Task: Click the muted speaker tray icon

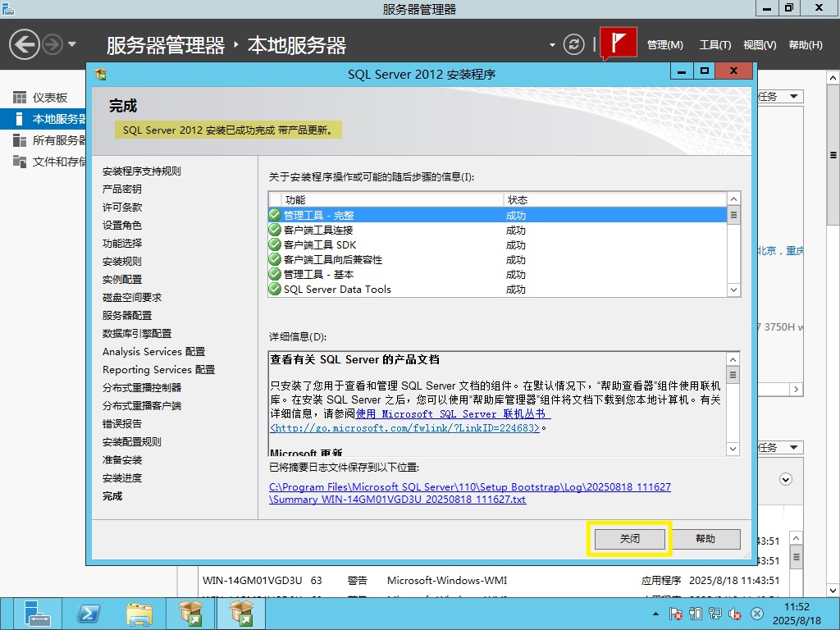Action: [x=735, y=614]
